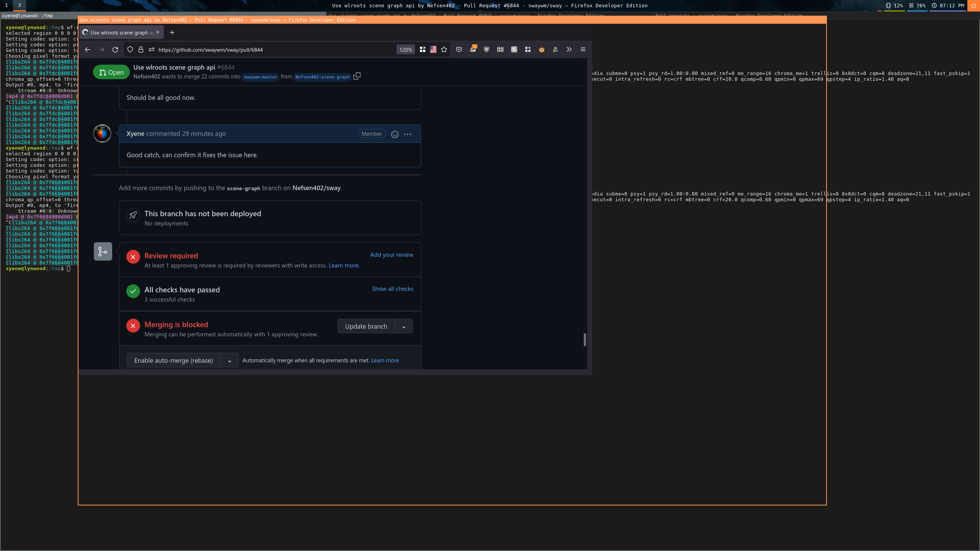Image resolution: width=980 pixels, height=551 pixels.
Task: Open the Firefox hamburger application menu
Action: point(583,49)
